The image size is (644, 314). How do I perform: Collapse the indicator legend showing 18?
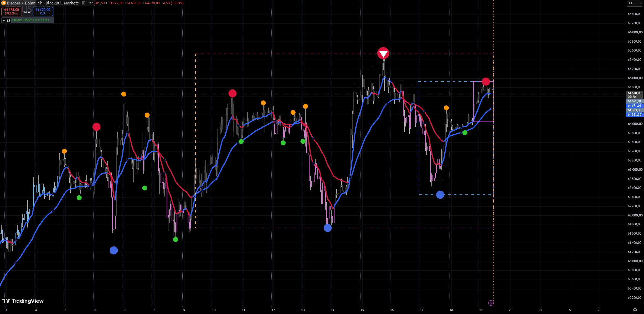6,21
